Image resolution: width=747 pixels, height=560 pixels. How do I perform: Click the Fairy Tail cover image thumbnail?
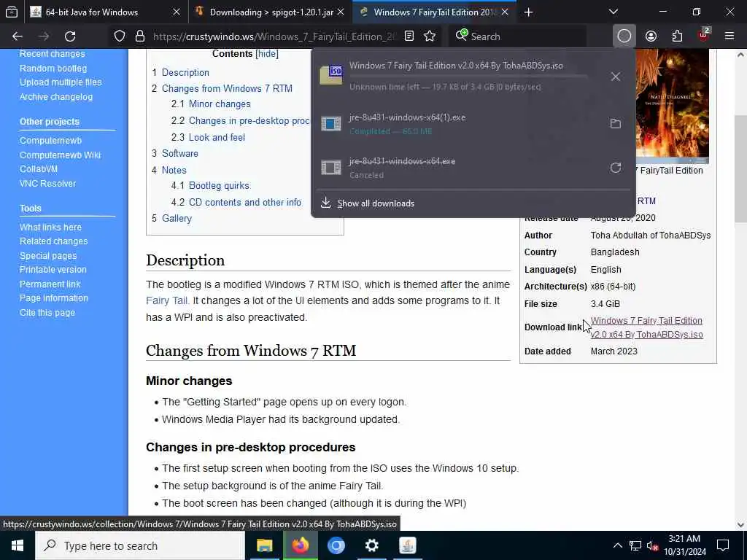coord(672,106)
